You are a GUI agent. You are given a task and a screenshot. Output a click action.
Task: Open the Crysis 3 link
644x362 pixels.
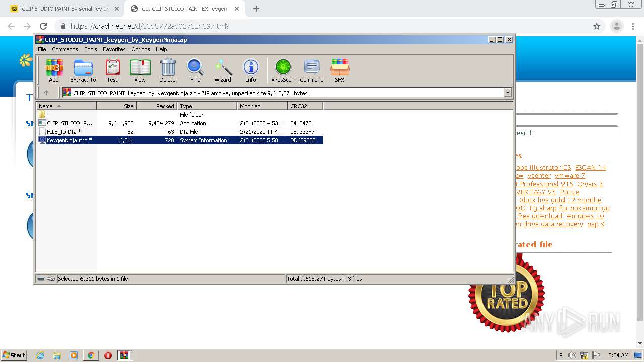click(x=590, y=184)
